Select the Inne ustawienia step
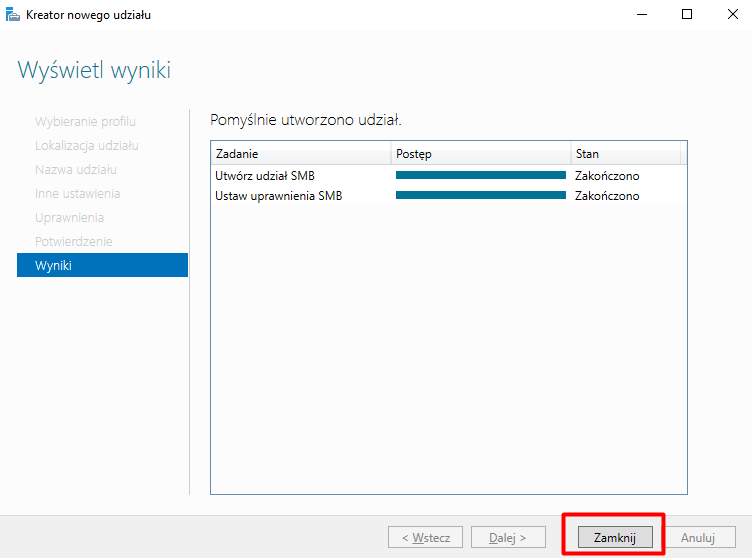752x558 pixels. [x=77, y=193]
